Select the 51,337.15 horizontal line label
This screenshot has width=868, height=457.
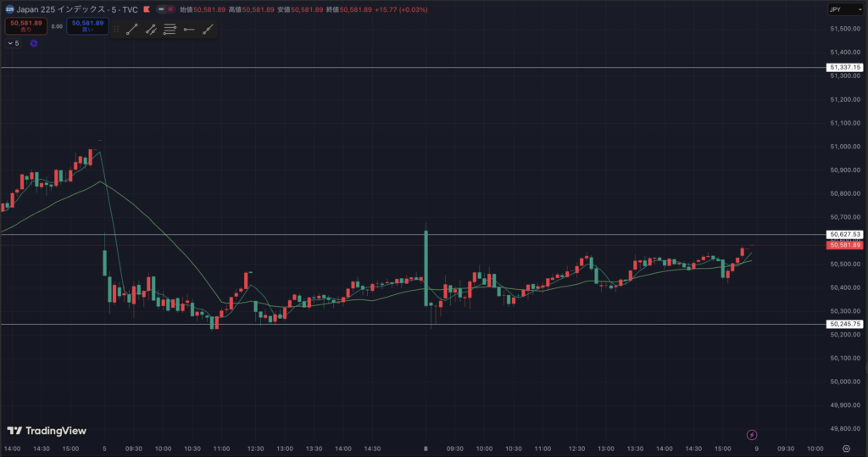845,67
